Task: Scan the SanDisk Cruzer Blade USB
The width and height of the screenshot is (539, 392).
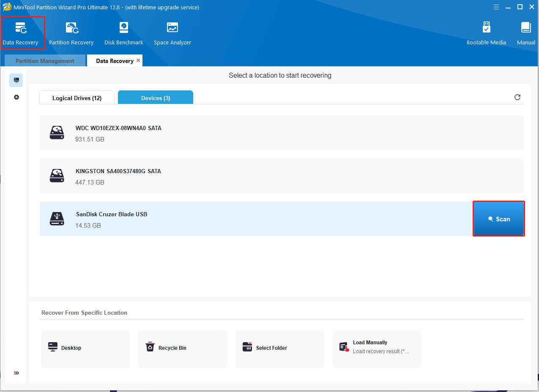Action: coord(499,219)
